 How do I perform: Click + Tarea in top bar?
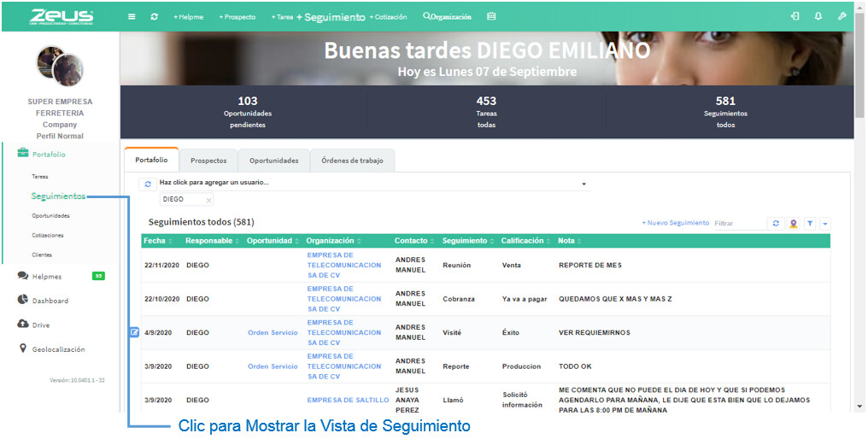pos(282,17)
